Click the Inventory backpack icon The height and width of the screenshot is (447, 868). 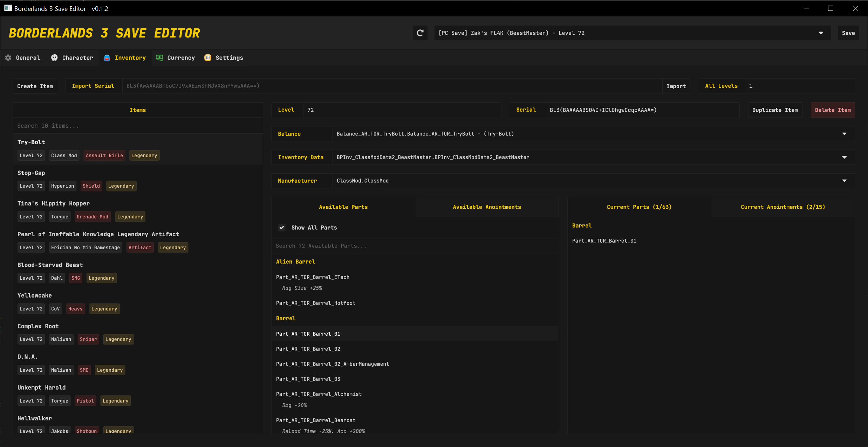107,58
